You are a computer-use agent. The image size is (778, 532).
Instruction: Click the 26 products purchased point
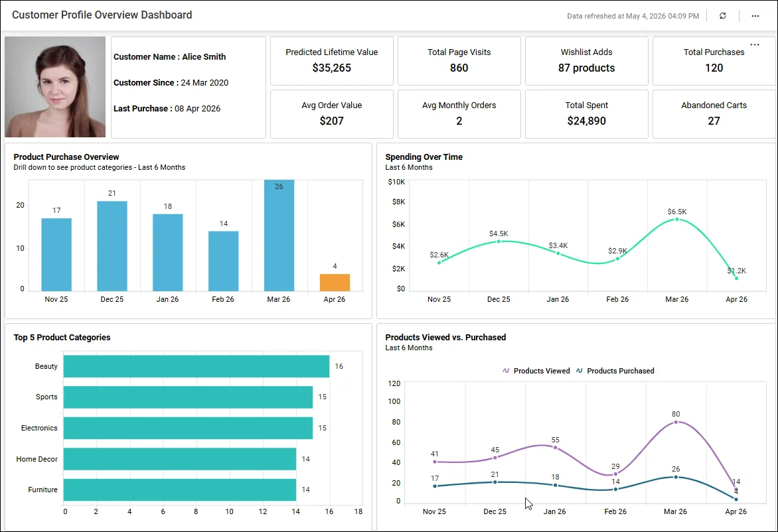point(676,477)
